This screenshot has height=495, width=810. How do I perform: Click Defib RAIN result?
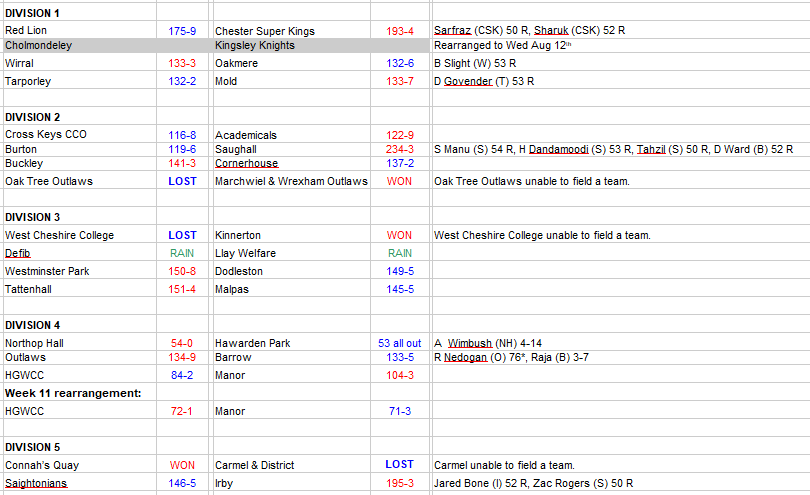[x=182, y=253]
